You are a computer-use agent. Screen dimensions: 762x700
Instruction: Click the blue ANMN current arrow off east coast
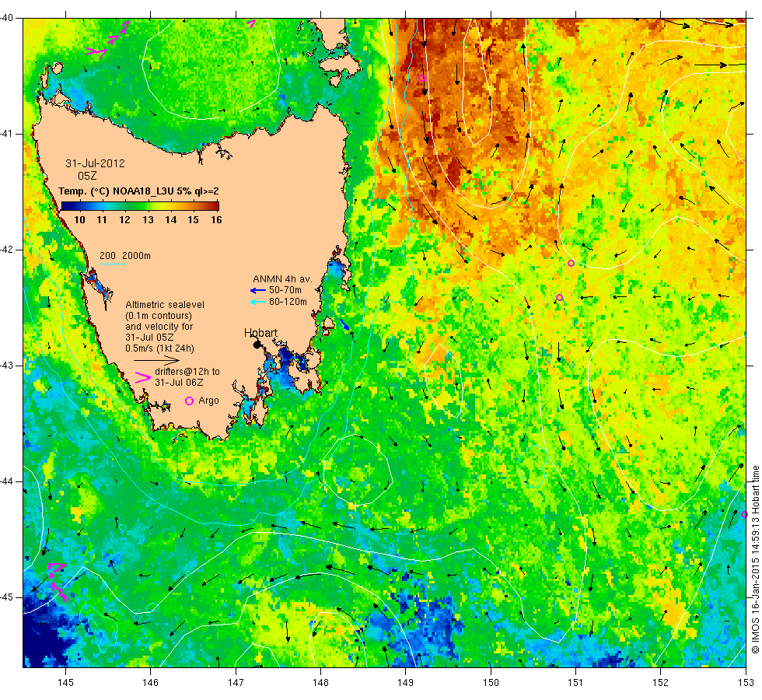click(344, 324)
